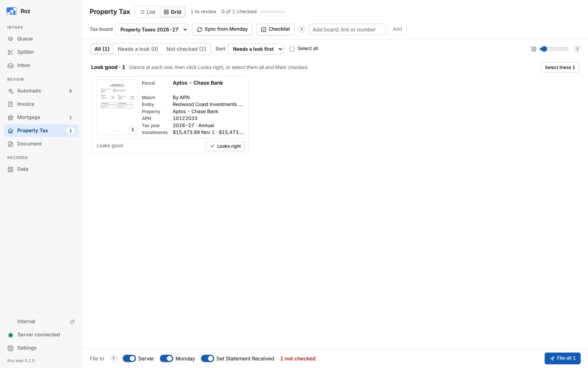Open Mortgage review section
This screenshot has width=588, height=368.
(x=41, y=117)
